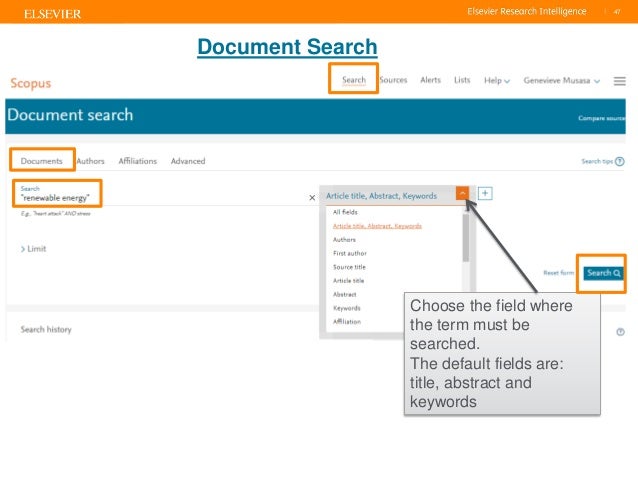
Task: Click the Document Search slide title link
Action: click(287, 47)
